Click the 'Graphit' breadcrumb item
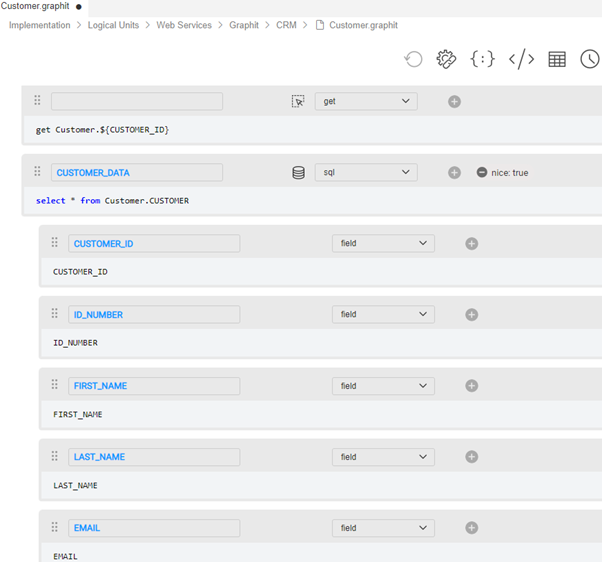This screenshot has height=562, width=602. (243, 25)
